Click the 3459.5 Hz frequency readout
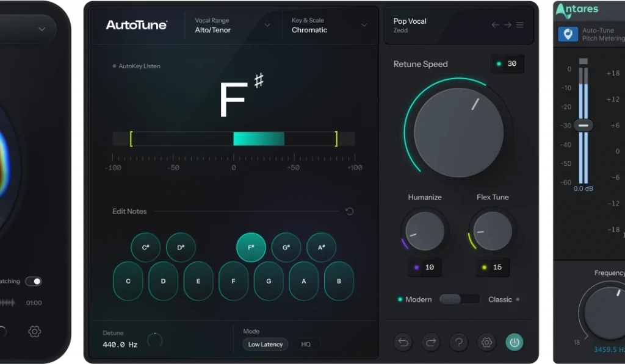 609,349
